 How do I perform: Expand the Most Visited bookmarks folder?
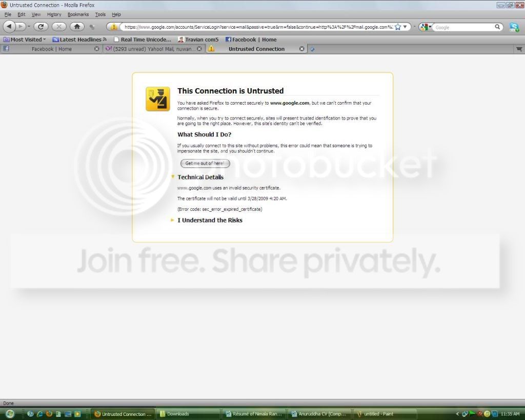tap(25, 39)
